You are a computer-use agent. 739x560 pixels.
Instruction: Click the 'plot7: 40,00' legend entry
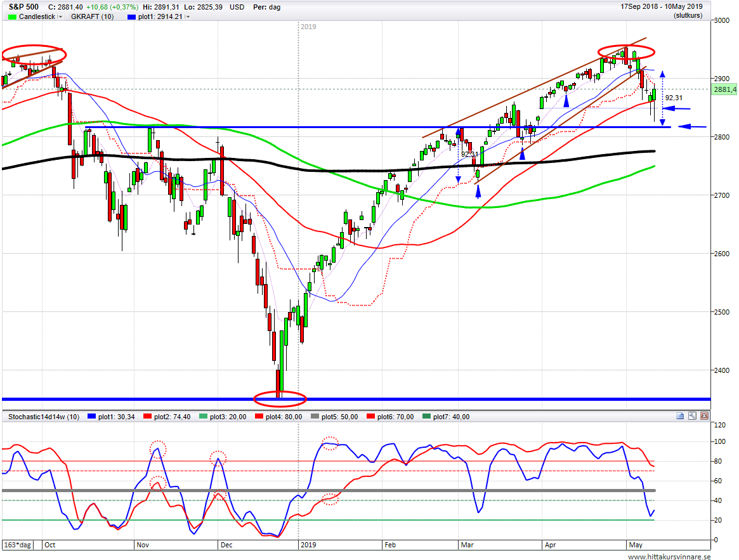(x=452, y=417)
